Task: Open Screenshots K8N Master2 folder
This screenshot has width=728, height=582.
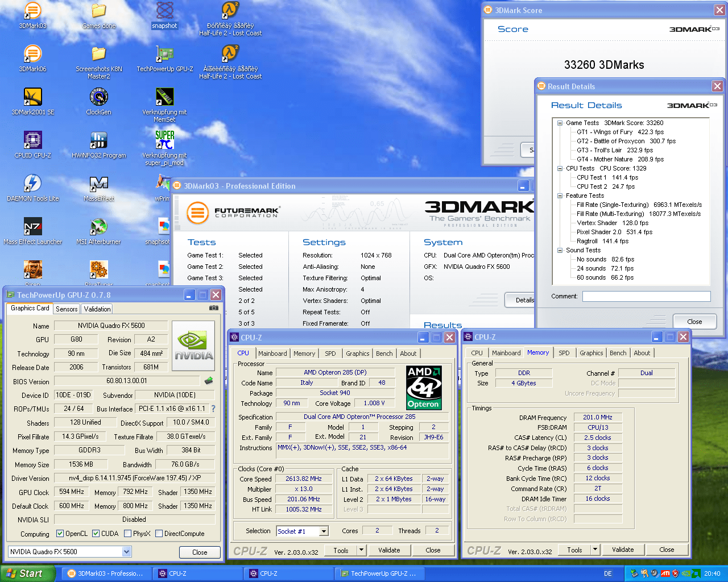Action: (98, 61)
